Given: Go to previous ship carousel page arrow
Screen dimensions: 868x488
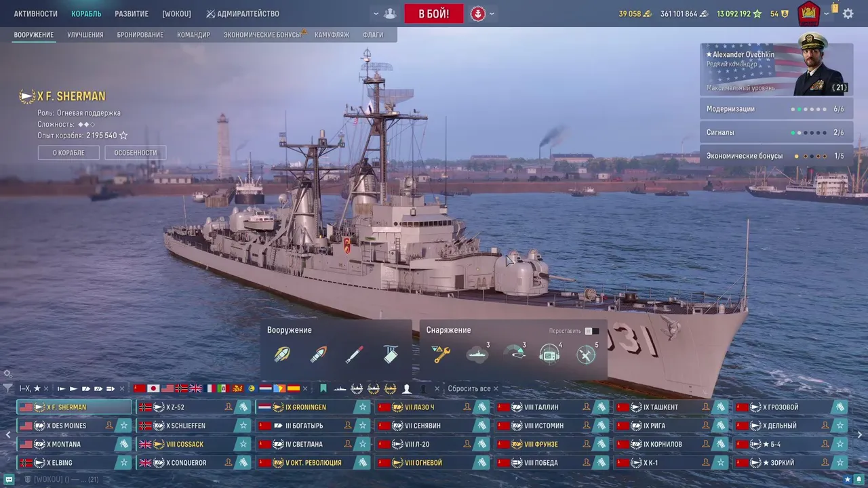Looking at the screenshot, I should pos(8,435).
